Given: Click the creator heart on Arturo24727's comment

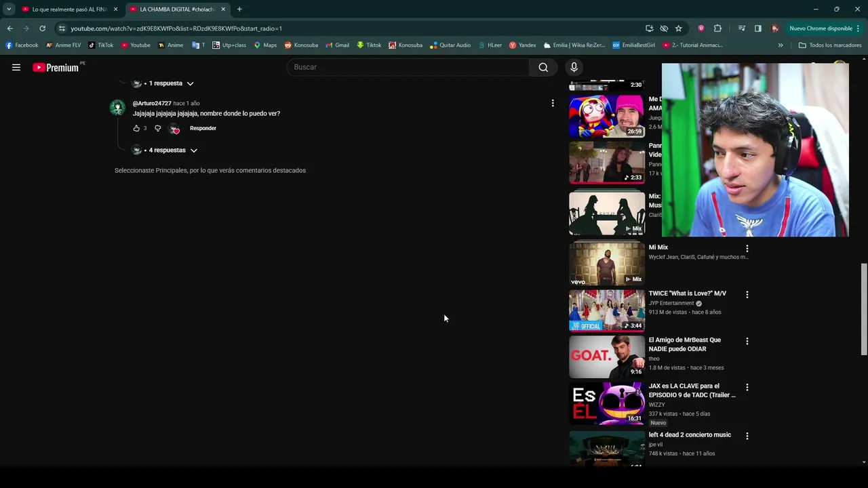Looking at the screenshot, I should coord(175,129).
